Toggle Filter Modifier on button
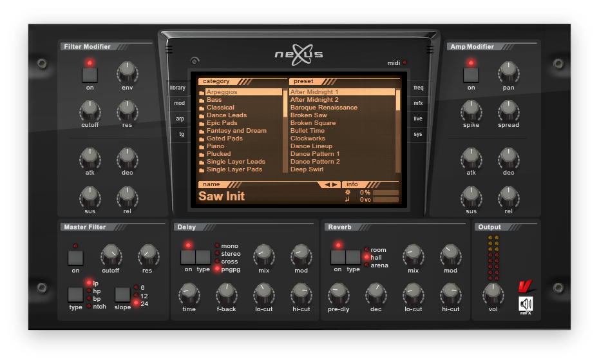Screen dimensions: 599x364 point(90,75)
